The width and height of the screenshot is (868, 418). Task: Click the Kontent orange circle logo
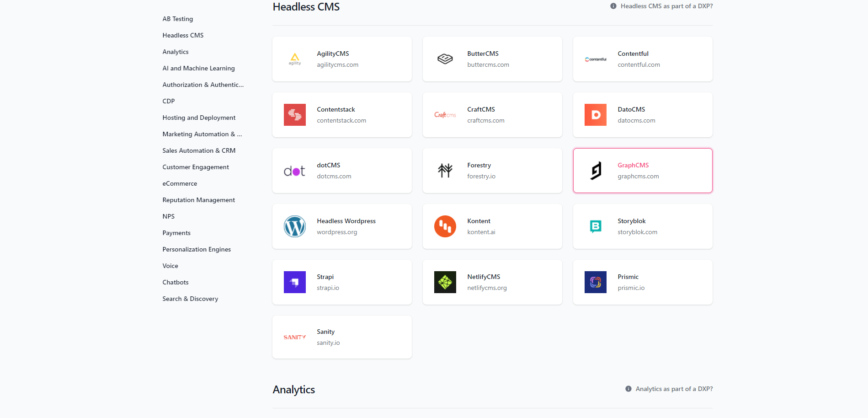click(x=445, y=226)
